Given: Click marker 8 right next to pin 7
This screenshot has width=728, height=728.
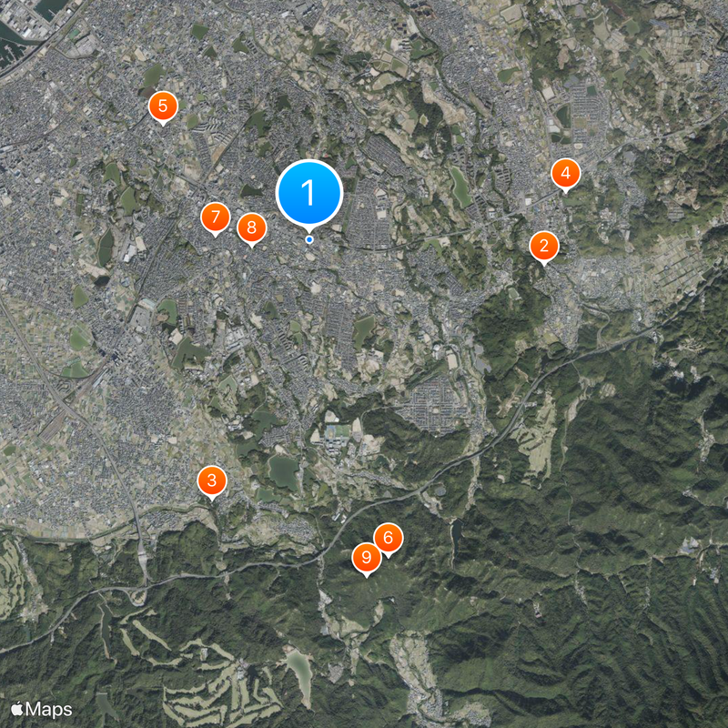Looking at the screenshot, I should click(x=251, y=227).
